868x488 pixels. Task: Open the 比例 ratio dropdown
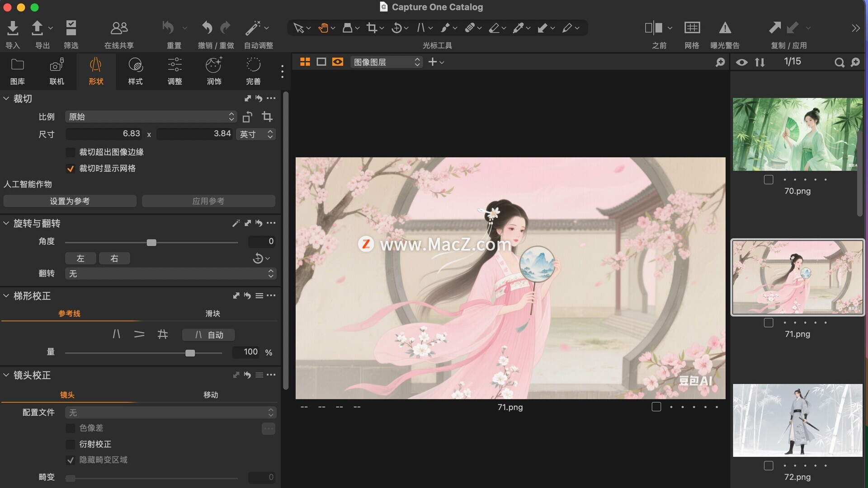(151, 117)
